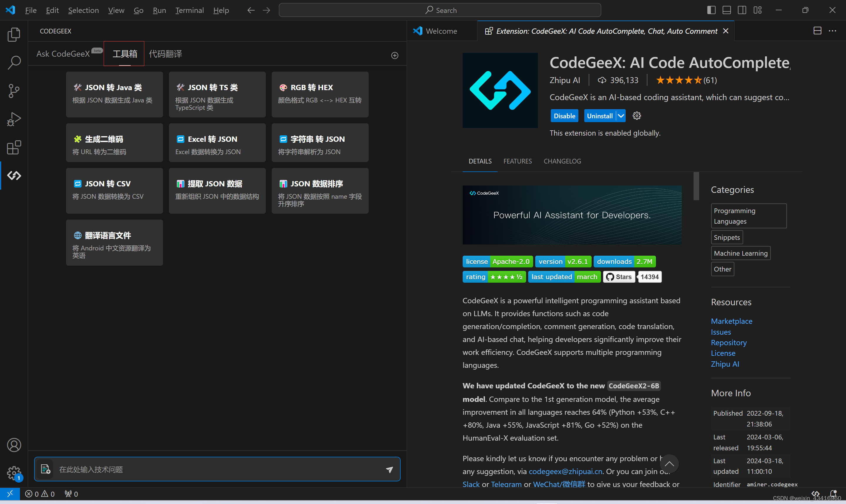Select the DETAILS tab of extension
Image resolution: width=846 pixels, height=504 pixels.
pyautogui.click(x=480, y=161)
